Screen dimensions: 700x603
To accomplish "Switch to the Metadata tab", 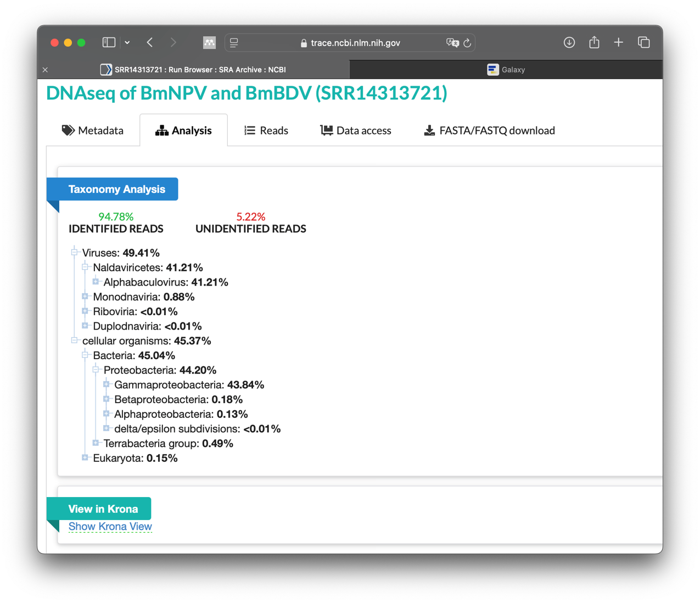I will (93, 130).
